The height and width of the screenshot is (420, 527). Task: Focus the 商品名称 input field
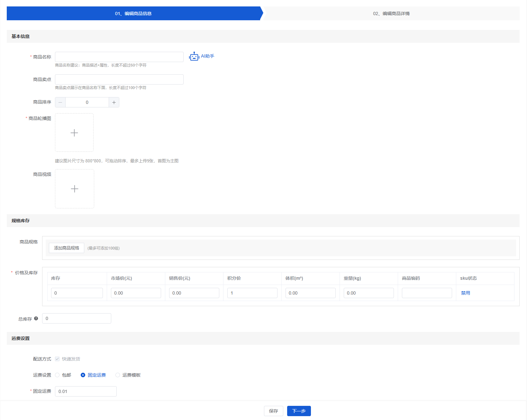pos(119,57)
